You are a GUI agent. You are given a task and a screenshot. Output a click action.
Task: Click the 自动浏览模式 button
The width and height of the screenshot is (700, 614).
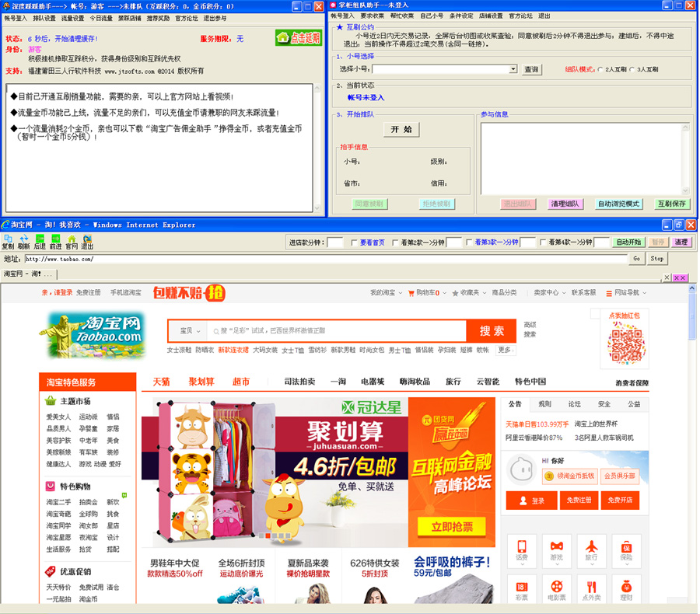(x=618, y=204)
